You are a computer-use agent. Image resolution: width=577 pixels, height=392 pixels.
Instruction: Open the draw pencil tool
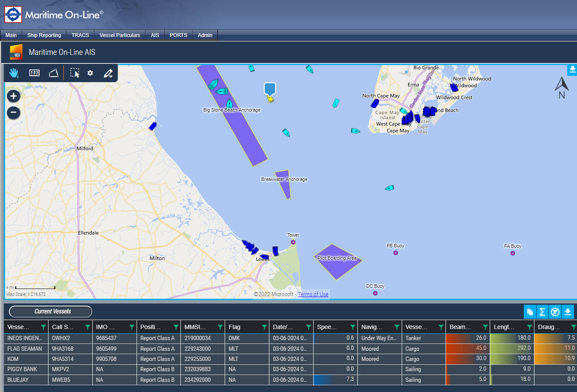tap(108, 73)
